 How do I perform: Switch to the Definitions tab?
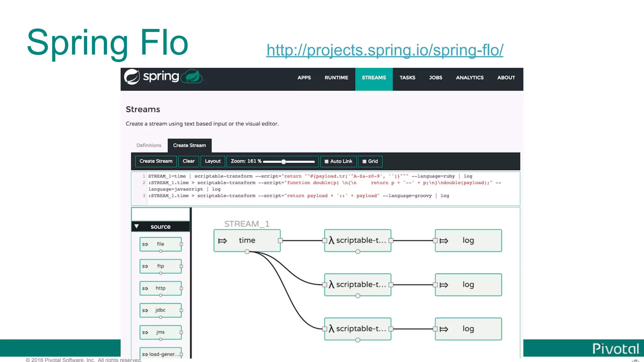[149, 145]
